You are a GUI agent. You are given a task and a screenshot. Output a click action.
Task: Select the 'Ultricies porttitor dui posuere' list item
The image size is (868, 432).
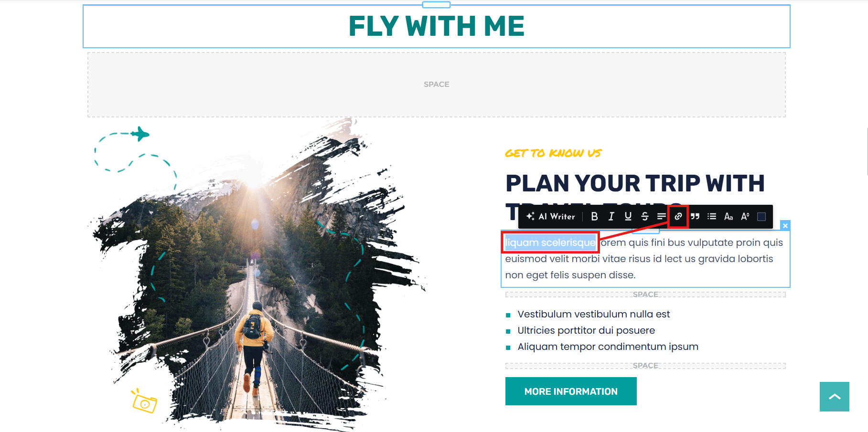(586, 330)
